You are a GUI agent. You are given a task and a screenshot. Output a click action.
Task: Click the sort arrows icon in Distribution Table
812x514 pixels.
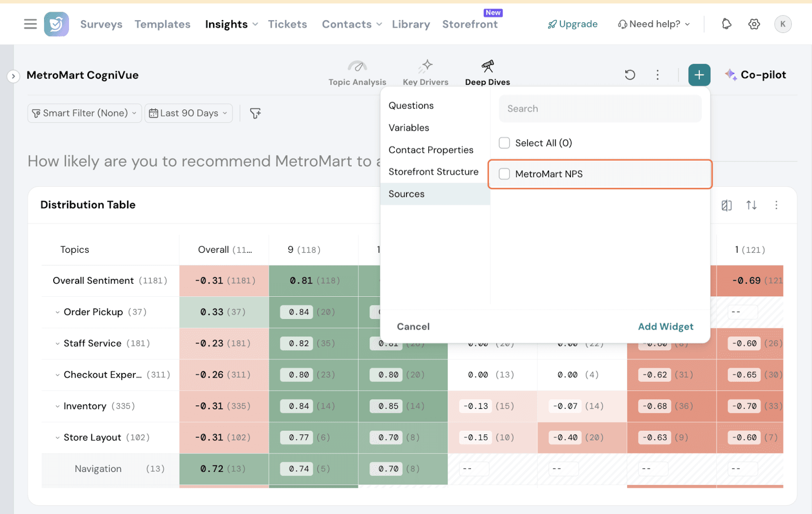pos(751,205)
